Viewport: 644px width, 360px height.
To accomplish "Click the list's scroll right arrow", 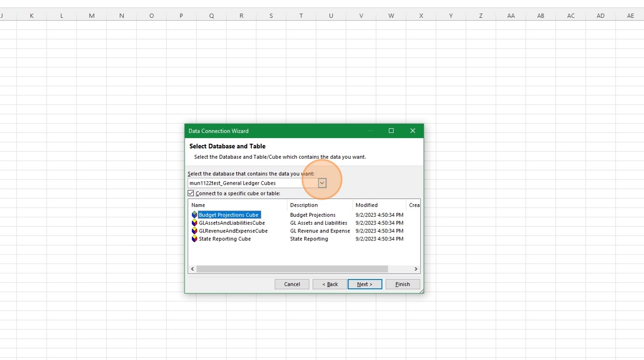I will (416, 269).
